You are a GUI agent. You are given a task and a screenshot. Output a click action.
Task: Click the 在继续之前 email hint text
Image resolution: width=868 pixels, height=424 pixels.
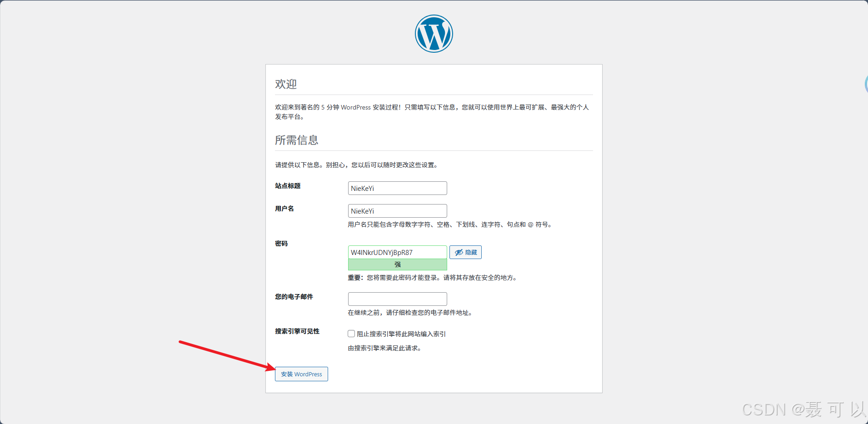pyautogui.click(x=411, y=313)
